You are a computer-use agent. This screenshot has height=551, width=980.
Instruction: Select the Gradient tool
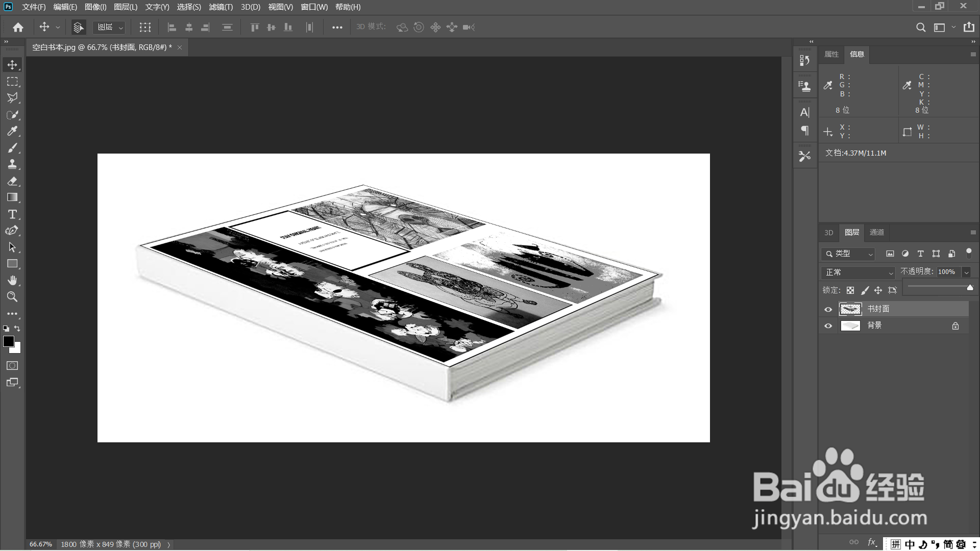pos(12,197)
